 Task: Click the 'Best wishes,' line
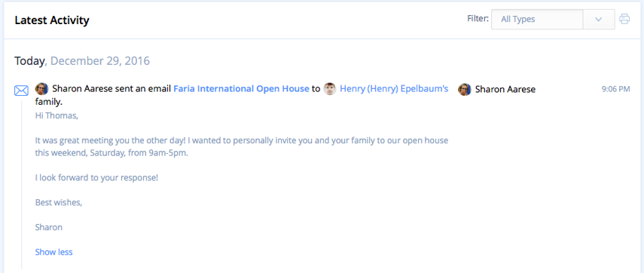tap(59, 202)
